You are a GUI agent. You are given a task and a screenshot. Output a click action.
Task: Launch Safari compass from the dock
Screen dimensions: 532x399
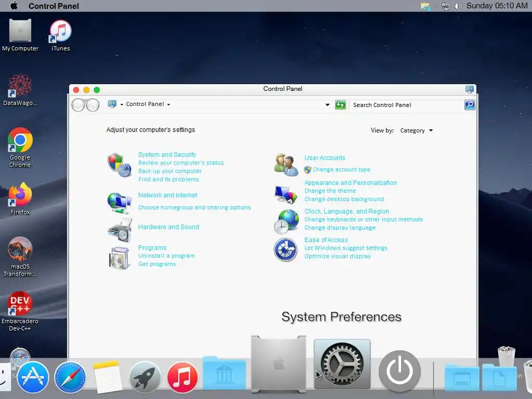70,377
